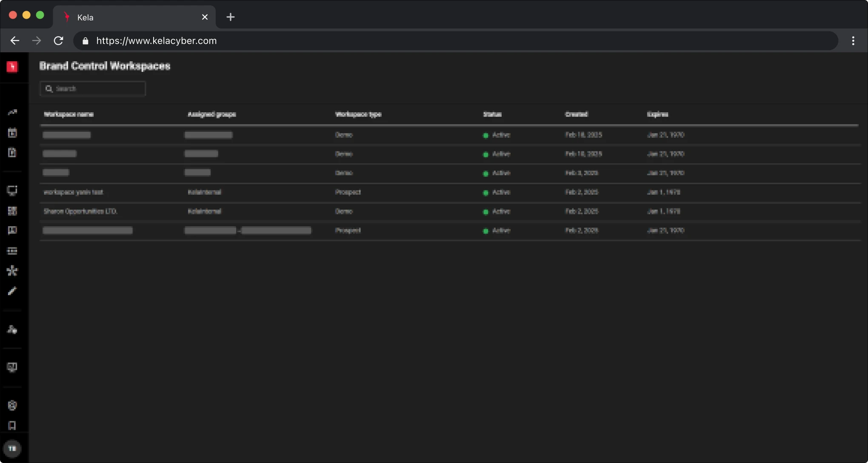
Task: Open the speech bubble icon in sidebar
Action: click(x=12, y=230)
